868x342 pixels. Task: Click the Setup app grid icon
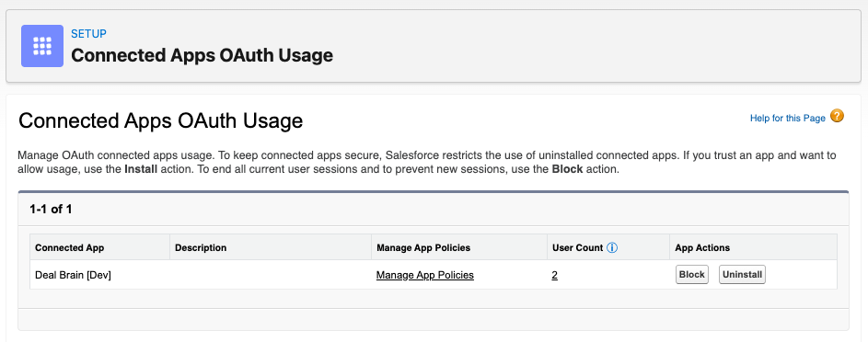point(42,46)
